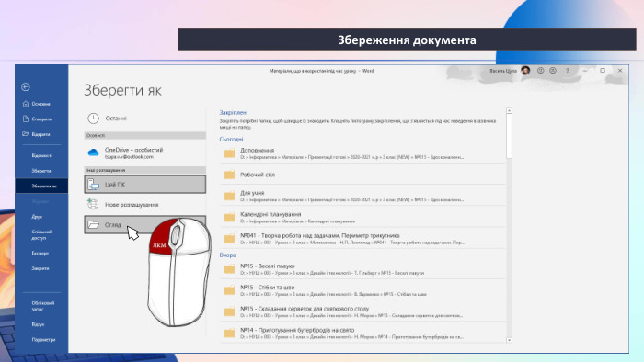This screenshot has height=362, width=644.
Task: Click the №15 Веселі павуки folder icon
Action: 229,269
